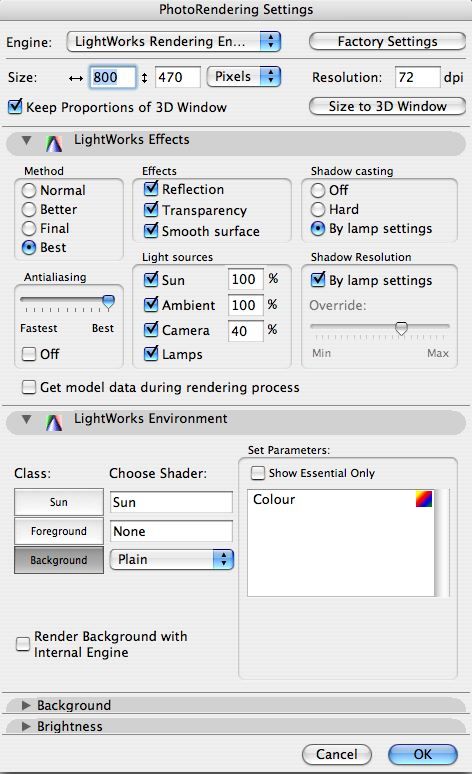Toggle Camera light source checkbox
472x774 pixels.
click(151, 329)
